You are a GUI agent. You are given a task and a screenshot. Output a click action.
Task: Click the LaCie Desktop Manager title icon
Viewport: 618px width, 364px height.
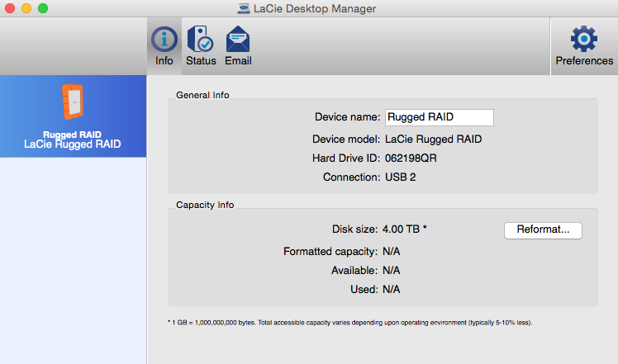pyautogui.click(x=244, y=8)
